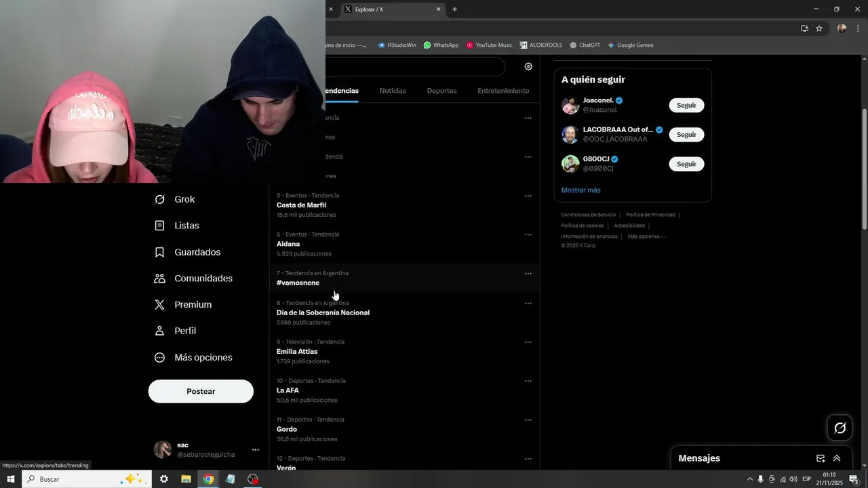Open Más opciones in the sidebar
Viewport: 868px width, 488px height.
194,357
